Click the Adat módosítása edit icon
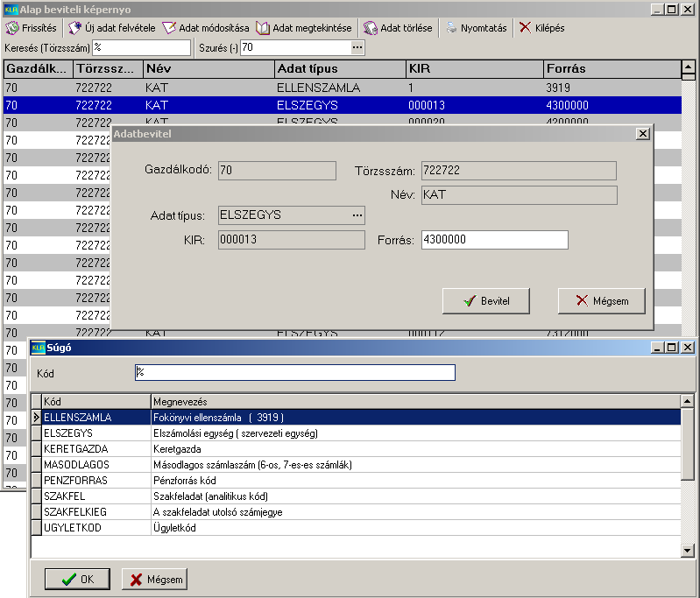Image resolution: width=700 pixels, height=598 pixels. pyautogui.click(x=169, y=28)
